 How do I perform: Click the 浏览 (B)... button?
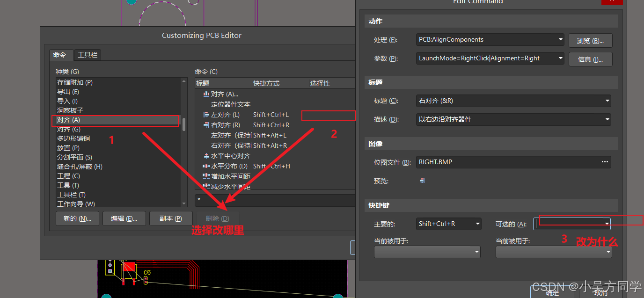point(591,41)
